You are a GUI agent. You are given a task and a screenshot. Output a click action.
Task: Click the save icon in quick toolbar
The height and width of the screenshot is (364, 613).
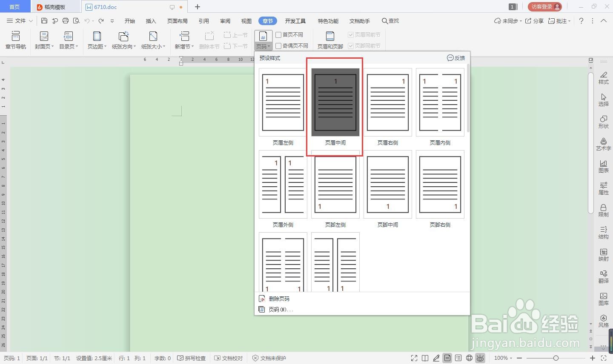click(44, 21)
